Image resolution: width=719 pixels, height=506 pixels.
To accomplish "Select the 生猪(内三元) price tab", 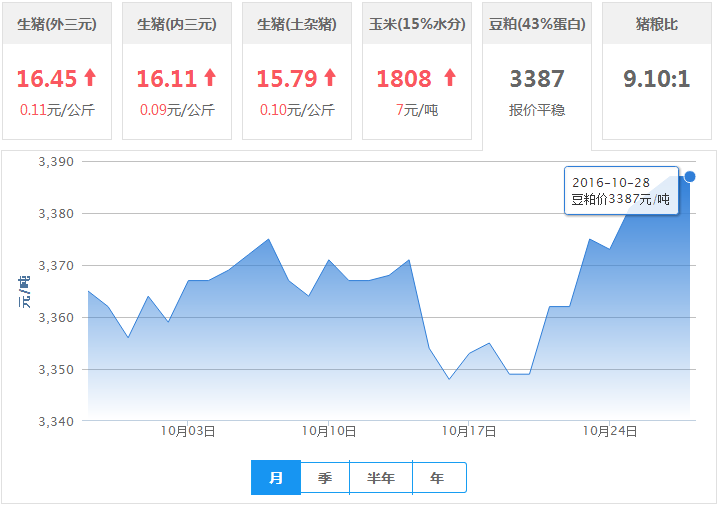I will coord(177,71).
